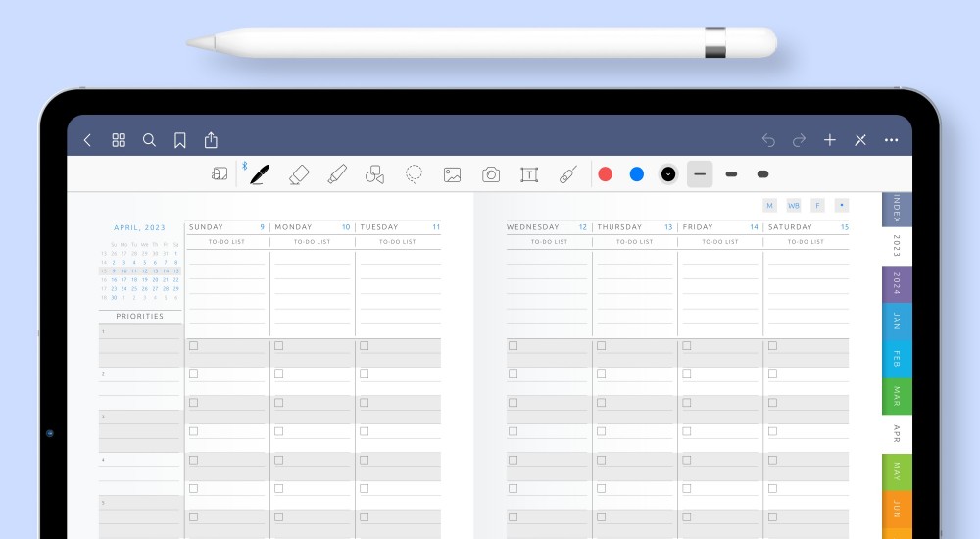Image resolution: width=980 pixels, height=539 pixels.
Task: Choose the thickest stroke width
Action: 763,174
